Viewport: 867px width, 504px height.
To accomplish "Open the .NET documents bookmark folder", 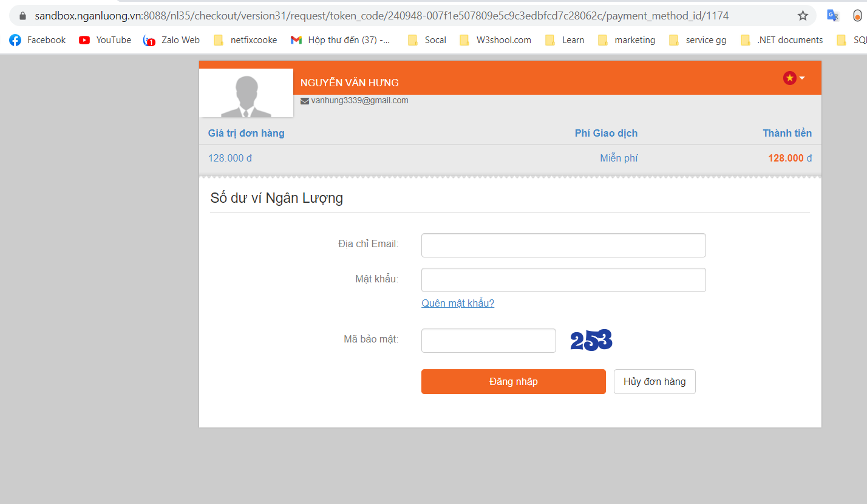I will [782, 40].
